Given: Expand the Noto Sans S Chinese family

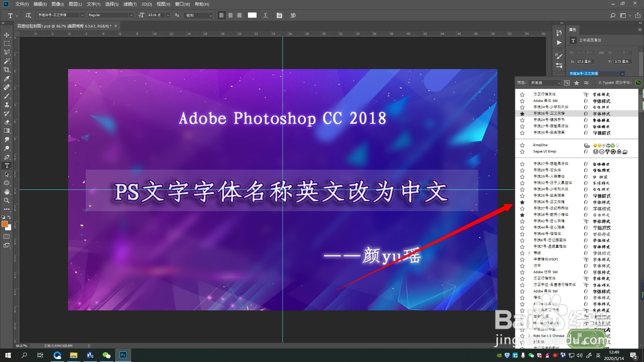Looking at the screenshot, I should [x=529, y=335].
